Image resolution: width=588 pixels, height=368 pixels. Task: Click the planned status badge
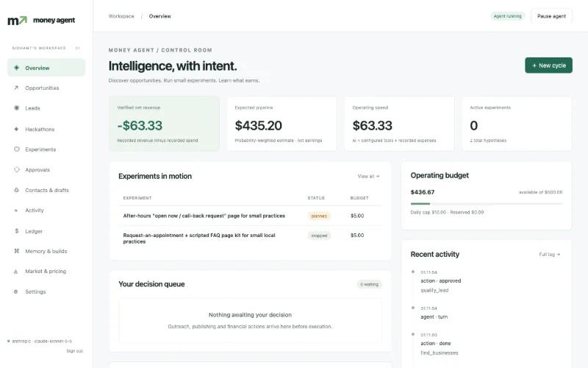(x=319, y=216)
